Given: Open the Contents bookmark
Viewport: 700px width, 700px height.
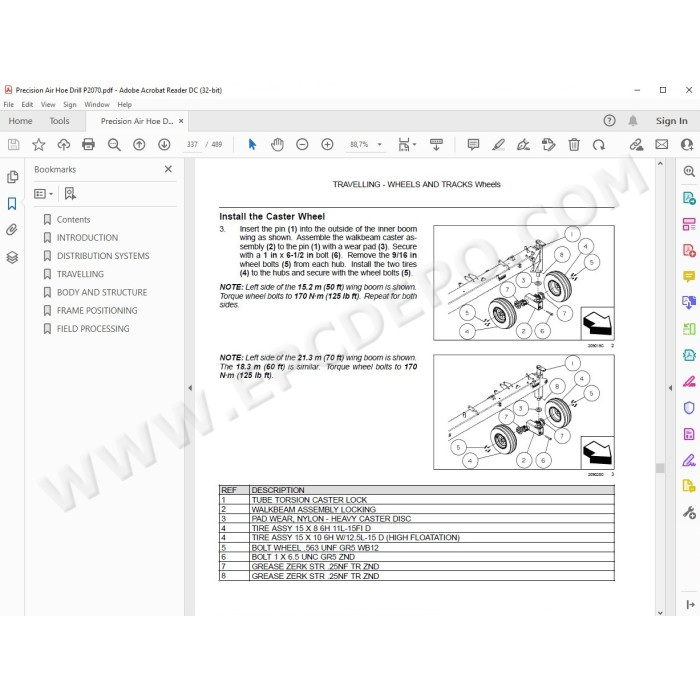Looking at the screenshot, I should (73, 219).
